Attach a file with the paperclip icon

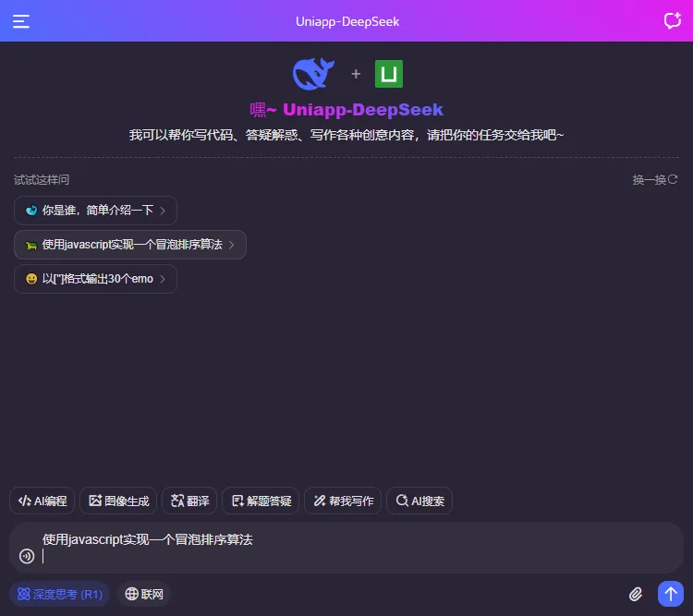[x=636, y=594]
